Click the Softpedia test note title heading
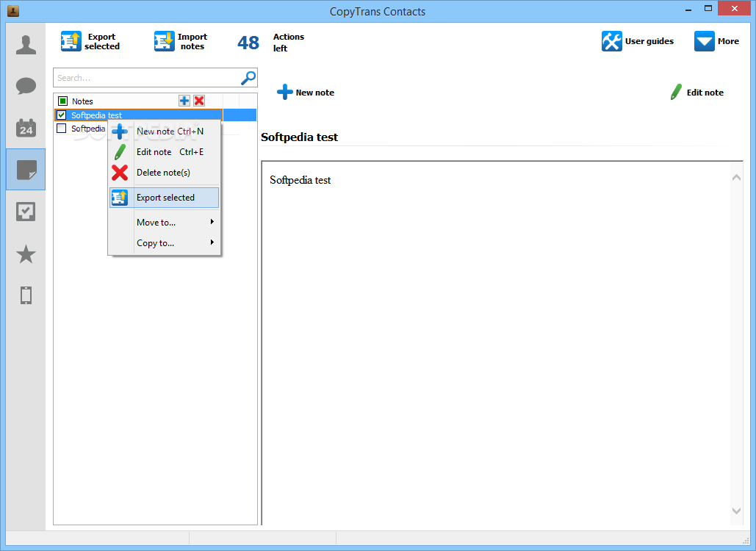 point(300,137)
